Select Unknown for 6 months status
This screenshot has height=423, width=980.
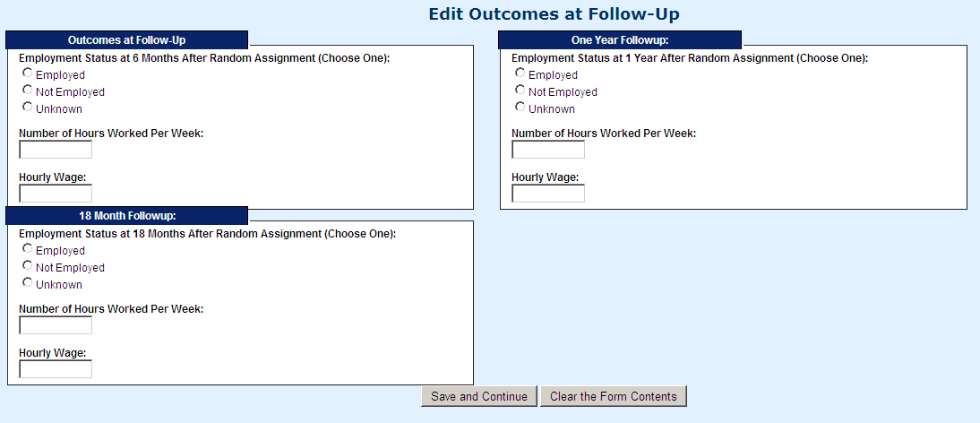coord(28,108)
